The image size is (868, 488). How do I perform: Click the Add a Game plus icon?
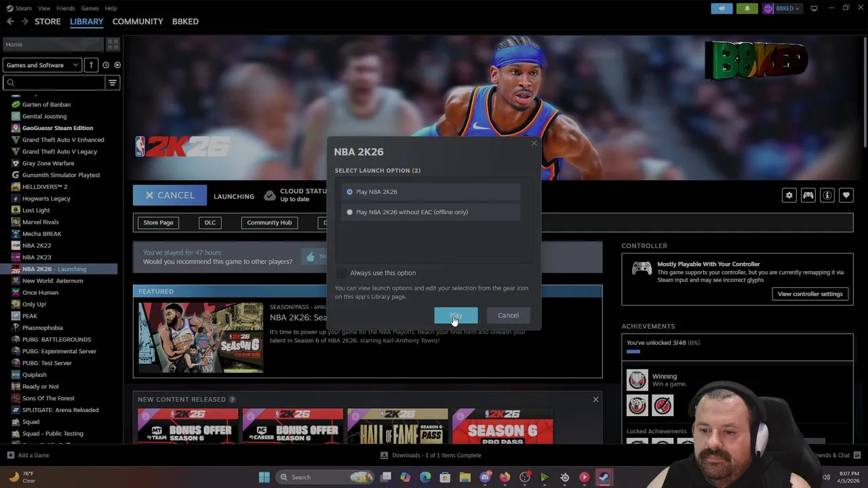10,455
